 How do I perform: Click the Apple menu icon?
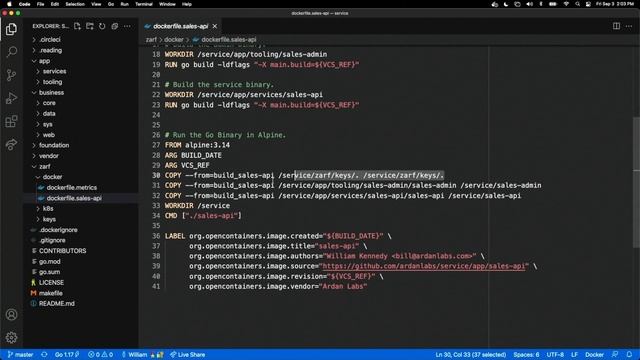pos(9,4)
